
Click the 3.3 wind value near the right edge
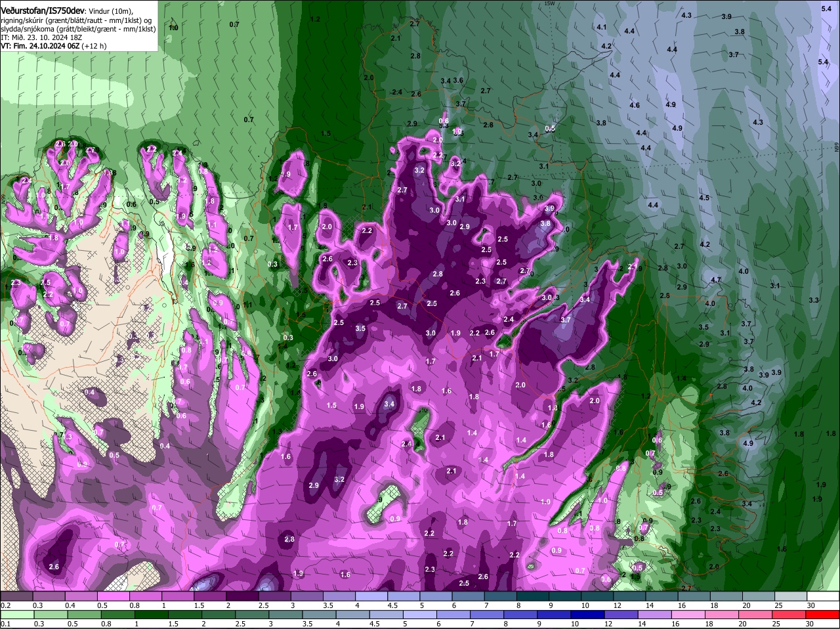814,300
